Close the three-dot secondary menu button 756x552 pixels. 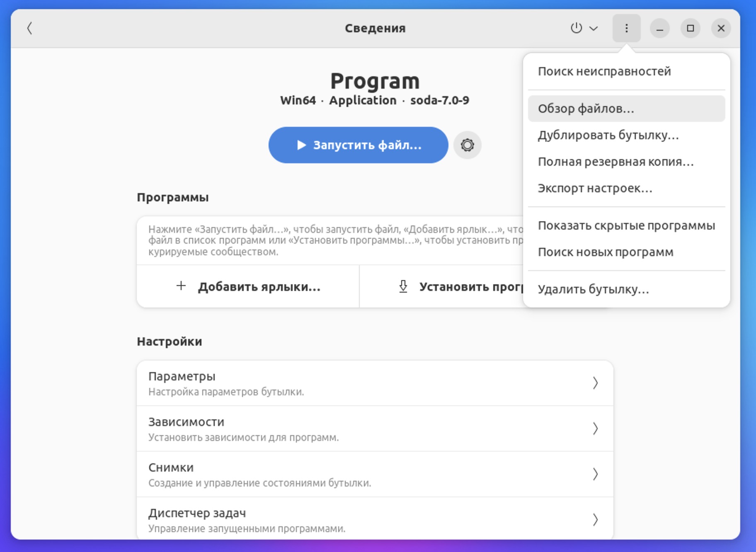click(x=626, y=28)
